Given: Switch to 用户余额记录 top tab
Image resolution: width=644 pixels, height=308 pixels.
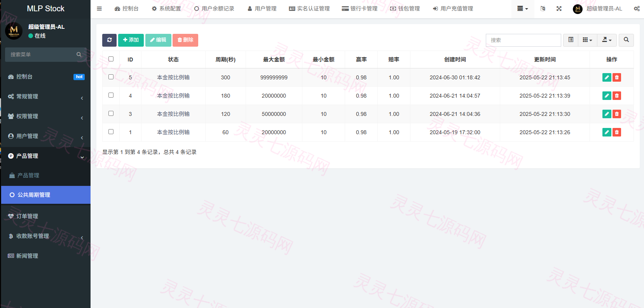Looking at the screenshot, I should 214,9.
